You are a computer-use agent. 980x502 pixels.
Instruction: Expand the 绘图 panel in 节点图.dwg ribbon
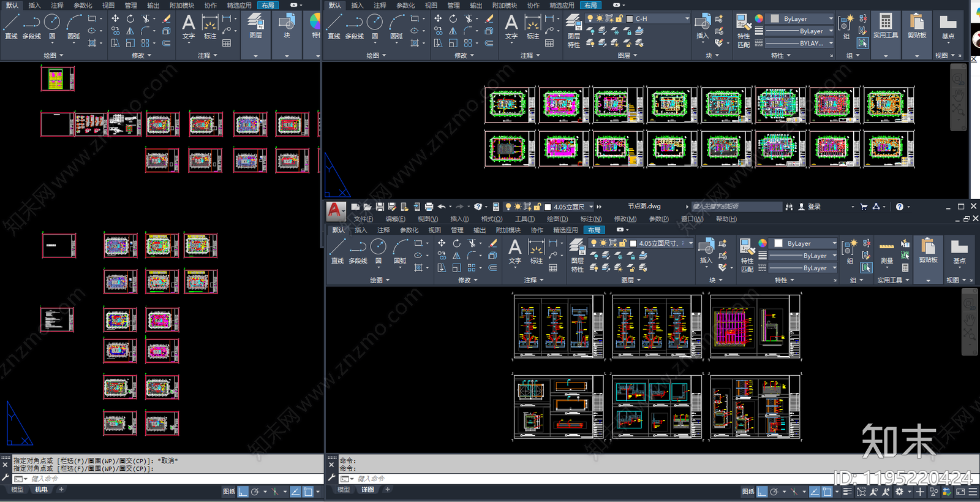click(380, 280)
